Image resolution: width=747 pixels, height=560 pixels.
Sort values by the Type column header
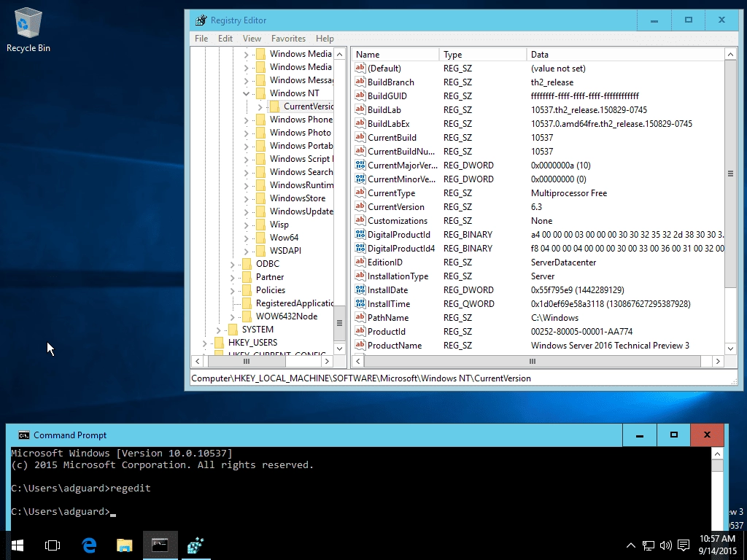coord(483,54)
